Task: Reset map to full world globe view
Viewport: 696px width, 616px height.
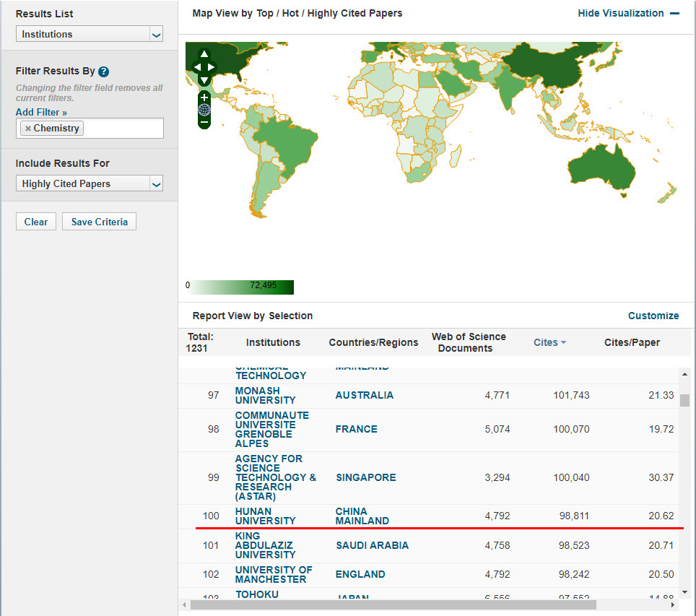Action: (x=204, y=110)
